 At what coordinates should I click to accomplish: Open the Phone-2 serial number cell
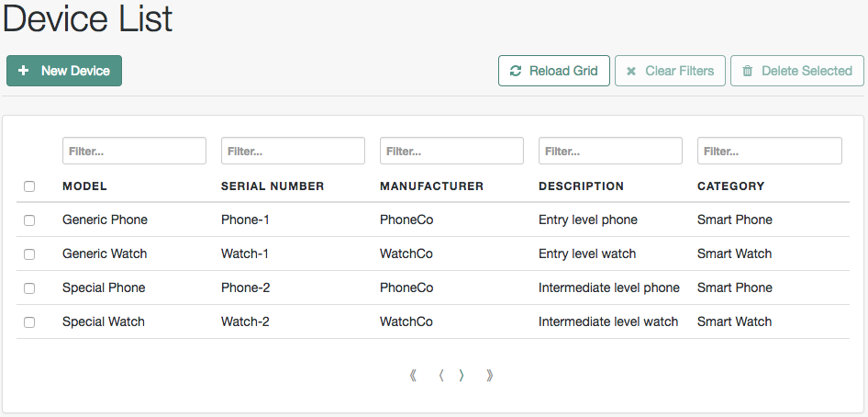coord(246,287)
